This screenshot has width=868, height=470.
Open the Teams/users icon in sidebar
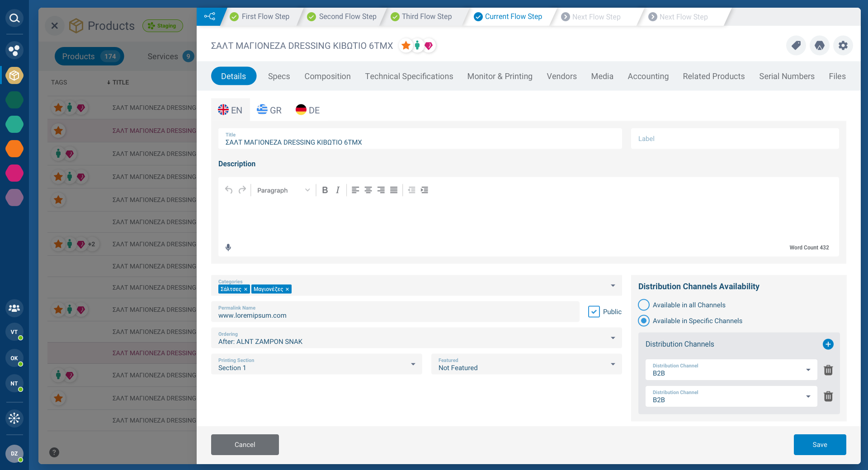[14, 309]
